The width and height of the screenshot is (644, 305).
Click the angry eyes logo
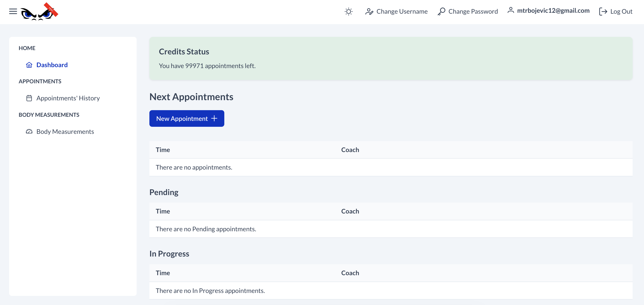coord(39,12)
